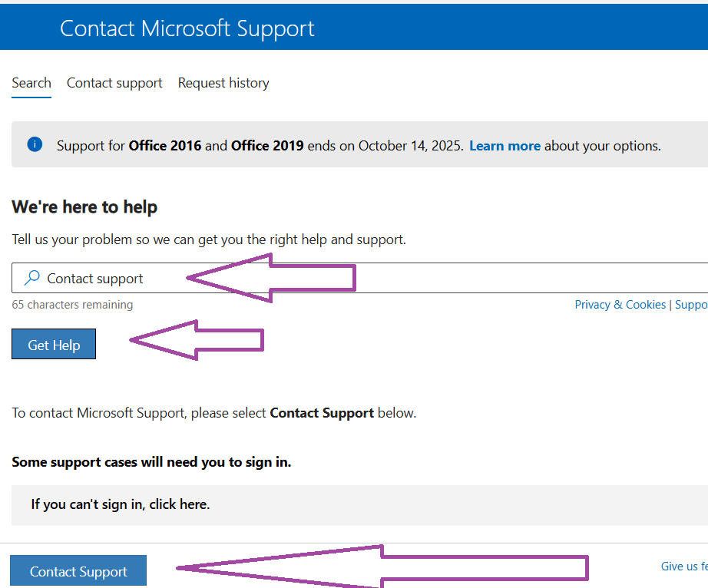Click the We're here to help heading

tap(84, 207)
